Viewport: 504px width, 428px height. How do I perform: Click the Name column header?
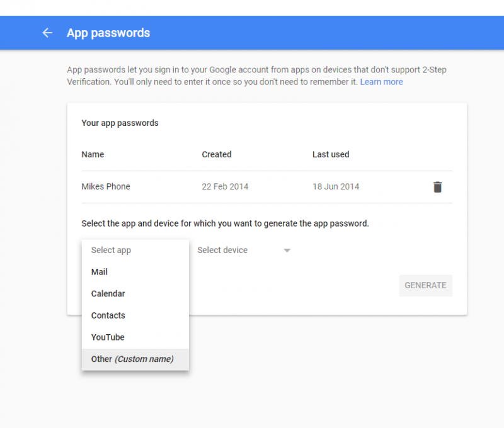93,154
